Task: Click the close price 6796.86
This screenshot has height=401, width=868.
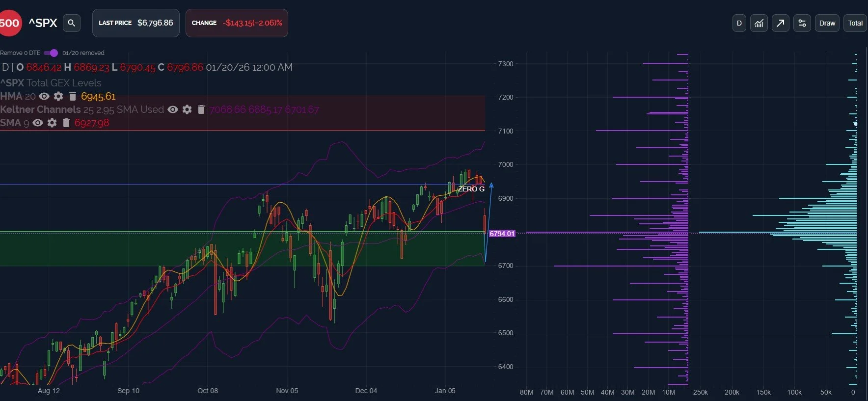Action: (185, 67)
